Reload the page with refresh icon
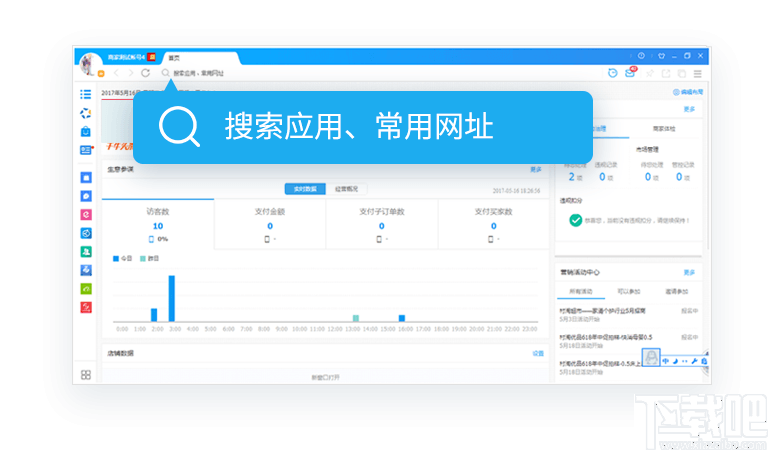770x450 pixels. coord(145,73)
